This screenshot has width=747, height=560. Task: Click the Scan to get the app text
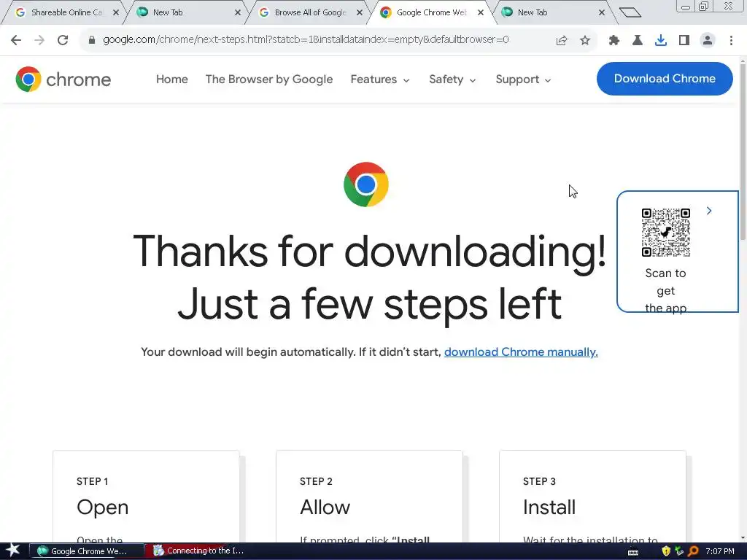(665, 290)
